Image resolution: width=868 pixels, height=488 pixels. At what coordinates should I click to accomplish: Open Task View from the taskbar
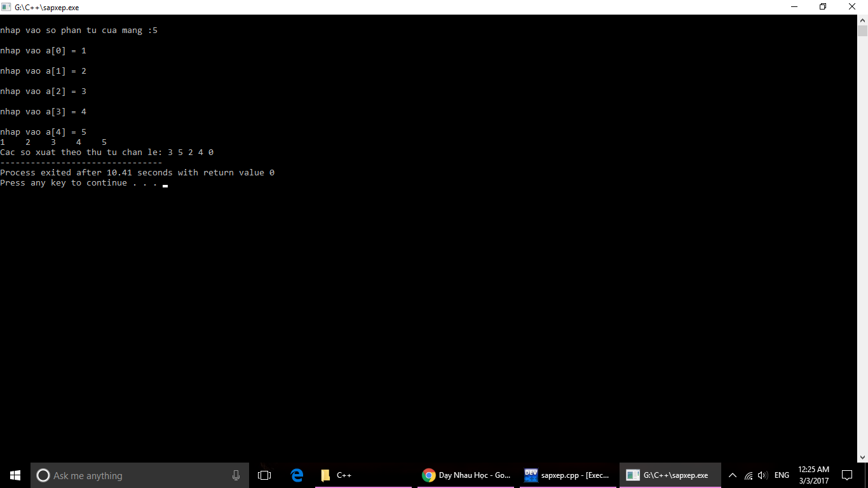pyautogui.click(x=264, y=475)
